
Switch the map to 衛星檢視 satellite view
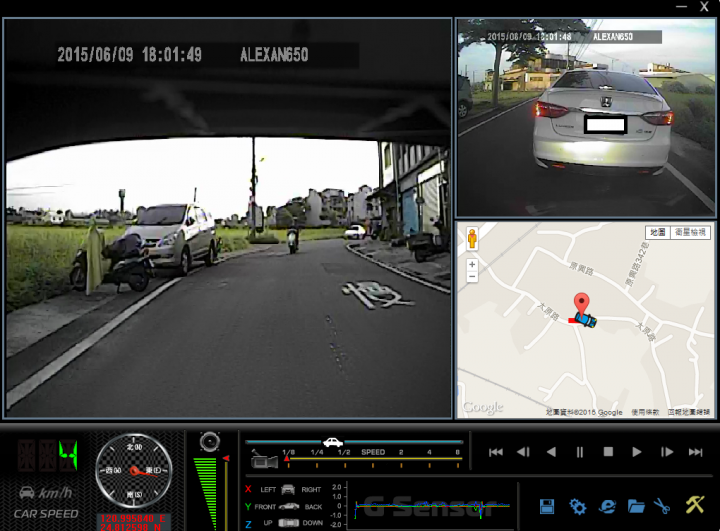690,232
